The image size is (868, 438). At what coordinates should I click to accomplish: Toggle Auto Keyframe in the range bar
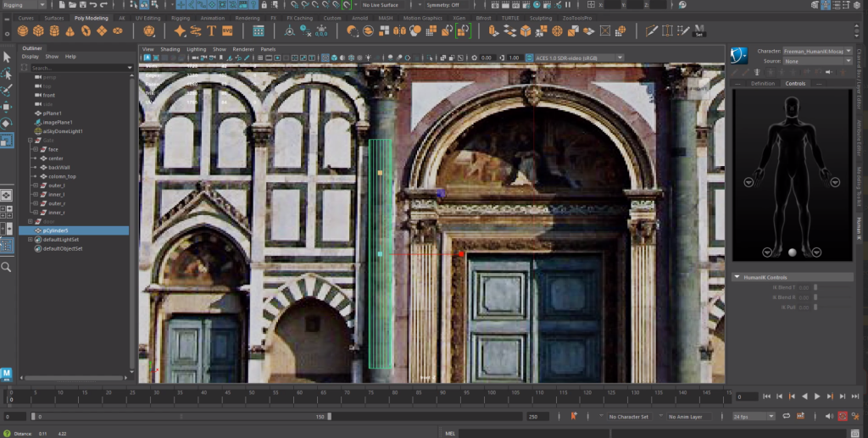pos(843,416)
